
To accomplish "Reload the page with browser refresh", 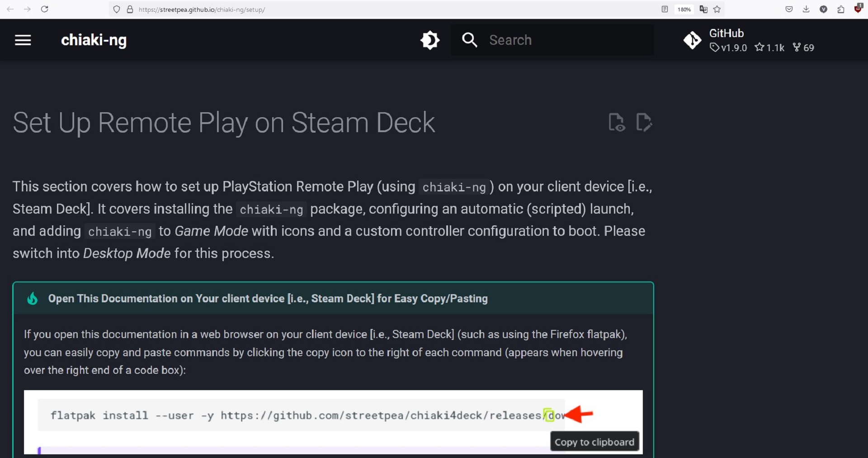I will (x=44, y=9).
